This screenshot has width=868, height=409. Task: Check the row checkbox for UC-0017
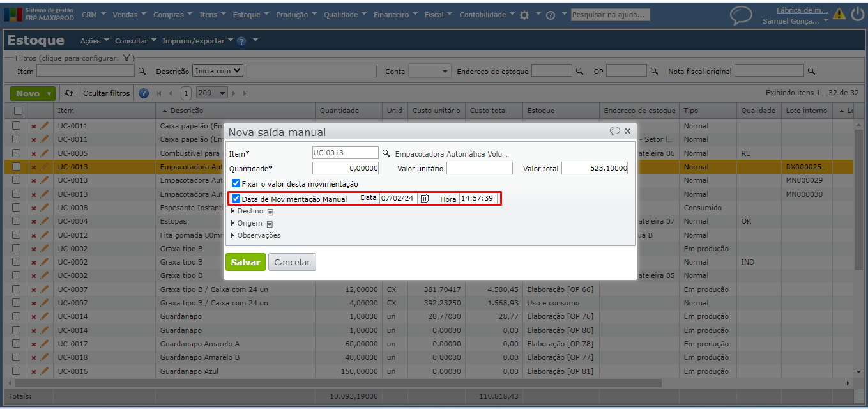click(x=17, y=344)
